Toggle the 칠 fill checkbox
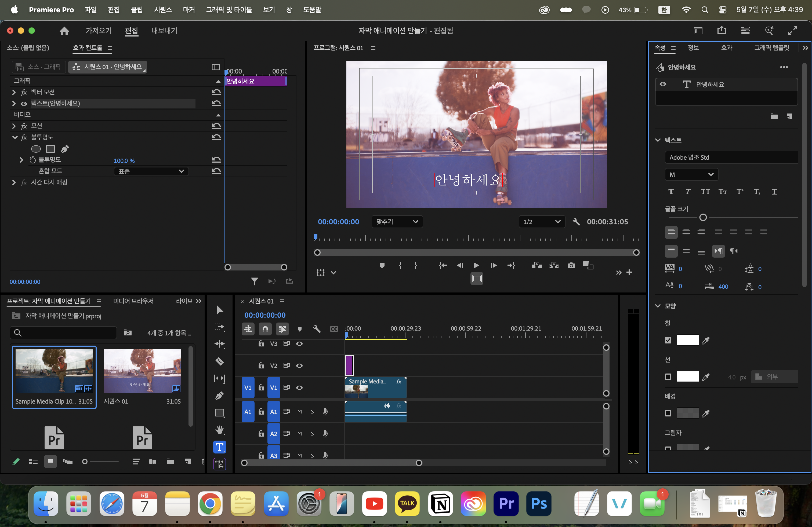The width and height of the screenshot is (812, 527). click(668, 340)
